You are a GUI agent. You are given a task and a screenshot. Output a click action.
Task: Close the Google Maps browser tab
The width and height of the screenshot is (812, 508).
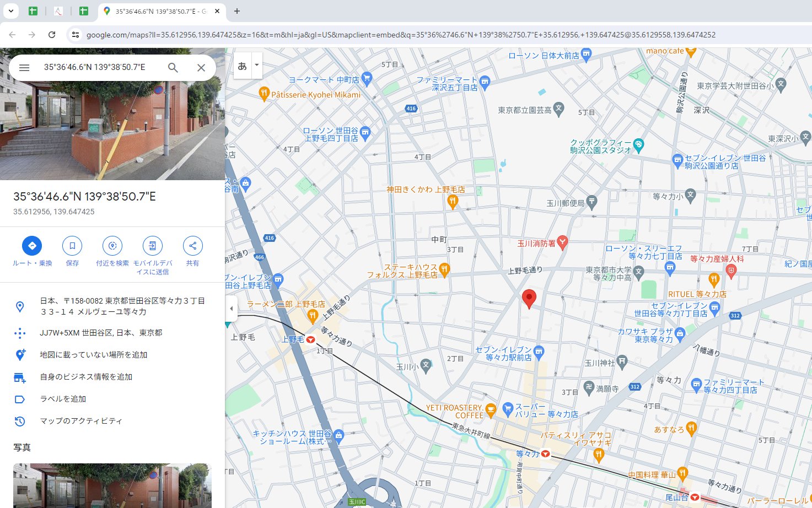pyautogui.click(x=217, y=11)
